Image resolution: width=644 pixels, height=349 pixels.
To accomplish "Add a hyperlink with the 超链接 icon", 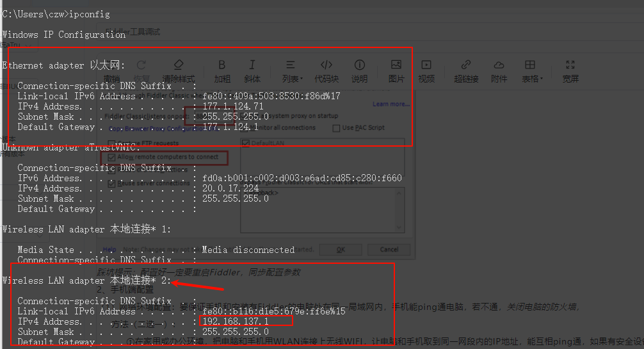I will point(466,65).
